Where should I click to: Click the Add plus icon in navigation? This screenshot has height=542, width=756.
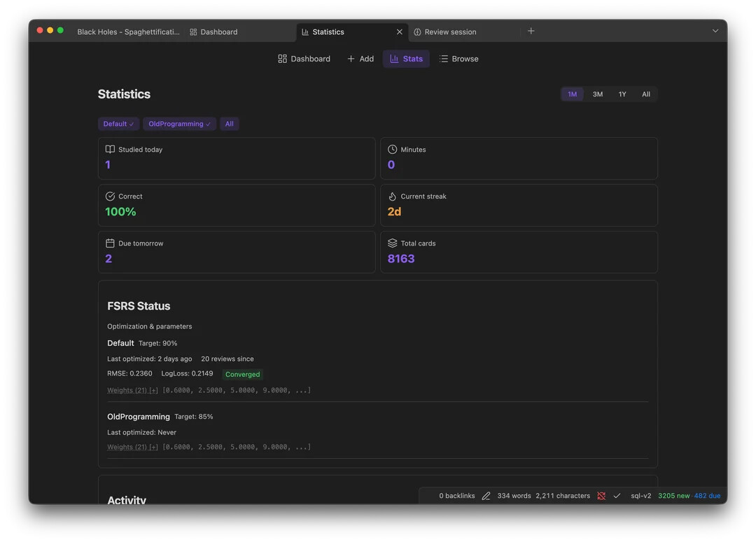[351, 59]
